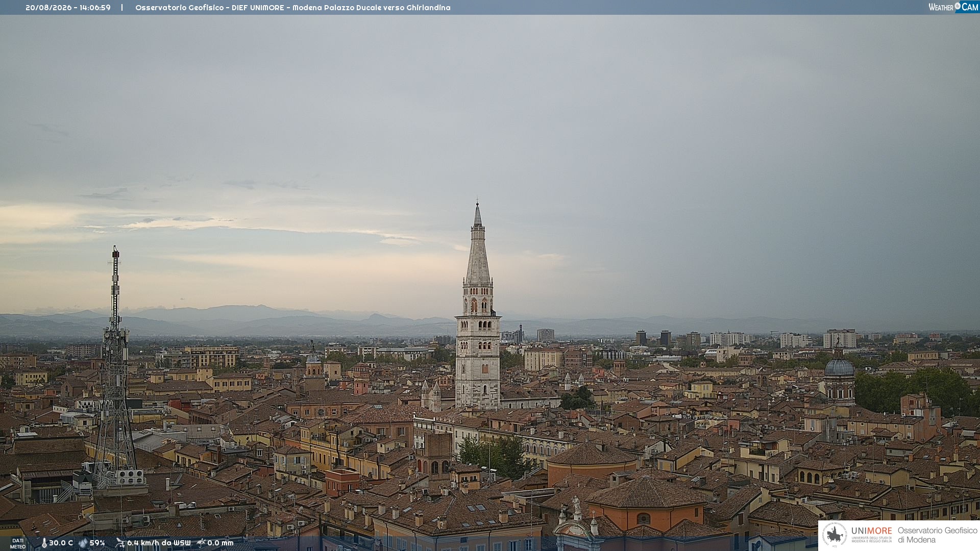Viewport: 980px width, 551px height.
Task: Click the thermometer temperature icon
Action: [44, 543]
